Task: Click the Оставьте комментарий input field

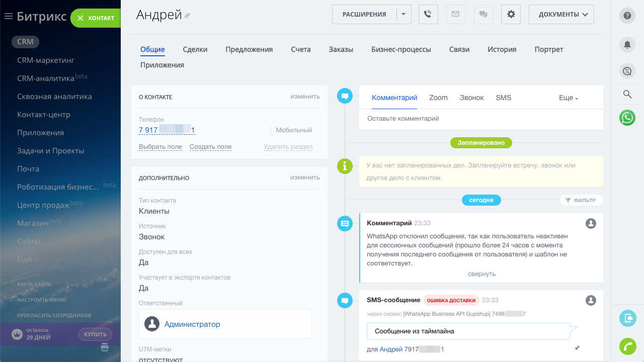Action: tap(480, 119)
